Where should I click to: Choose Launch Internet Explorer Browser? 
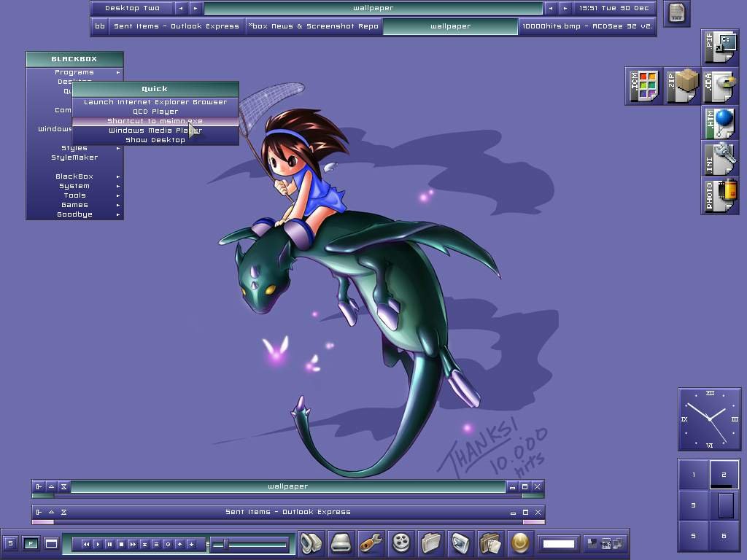[x=155, y=102]
